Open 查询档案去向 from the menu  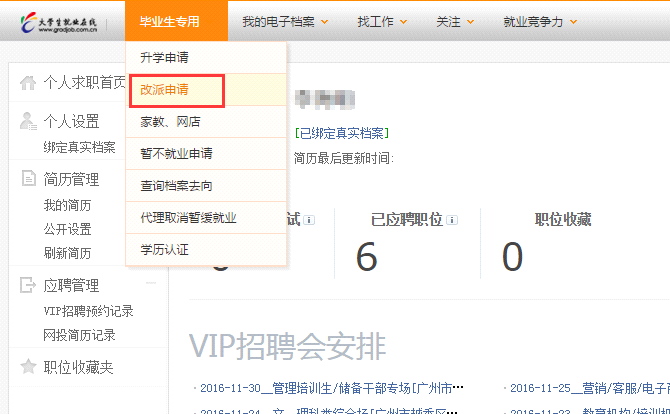click(176, 186)
